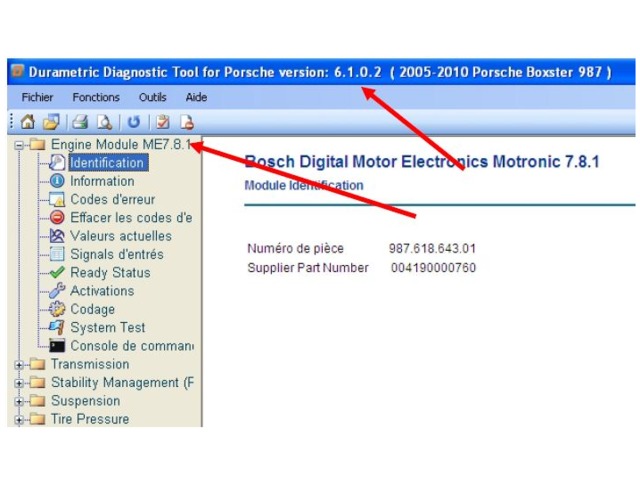Click the printer toolbar icon

click(x=80, y=122)
